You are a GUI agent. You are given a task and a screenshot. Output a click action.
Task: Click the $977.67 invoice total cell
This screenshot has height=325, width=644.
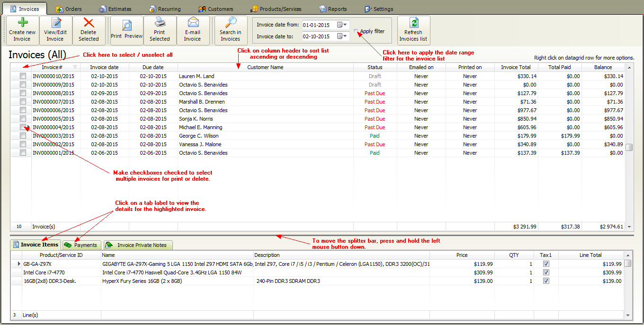(x=516, y=110)
